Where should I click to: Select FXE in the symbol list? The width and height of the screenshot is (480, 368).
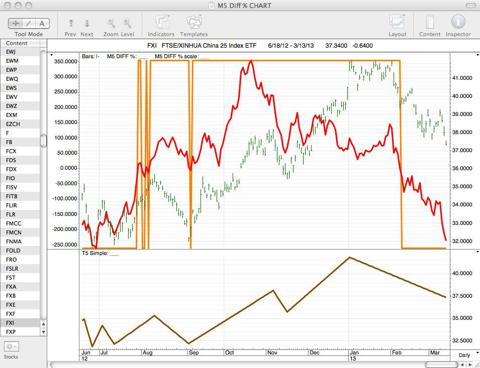click(x=11, y=305)
